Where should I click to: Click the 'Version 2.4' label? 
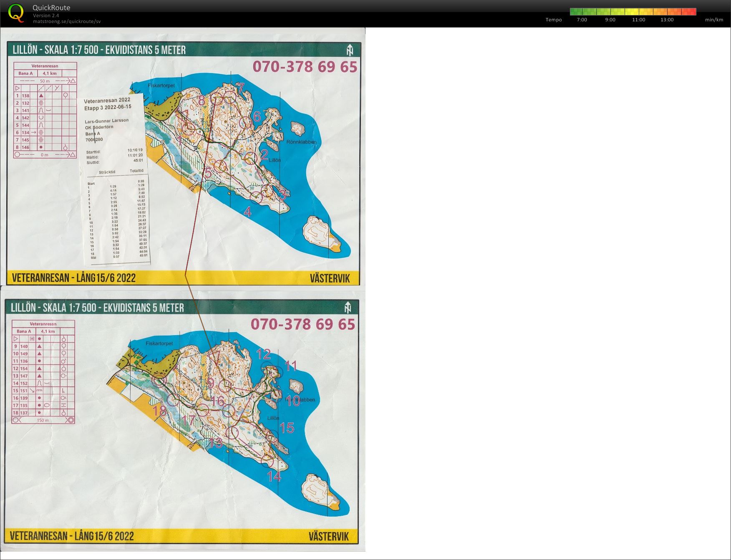point(46,15)
